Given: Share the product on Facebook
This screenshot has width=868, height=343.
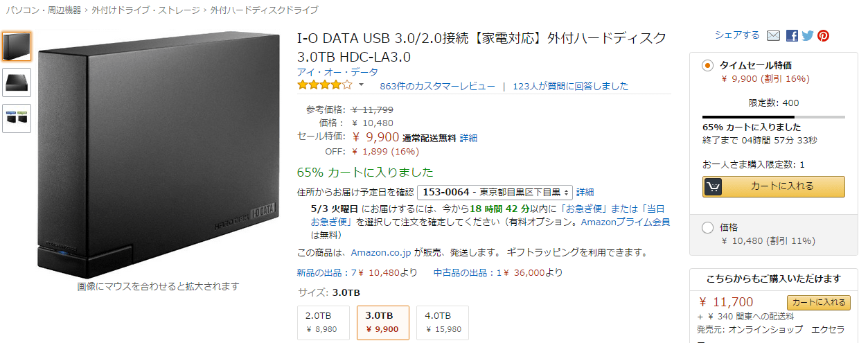Looking at the screenshot, I should [792, 36].
